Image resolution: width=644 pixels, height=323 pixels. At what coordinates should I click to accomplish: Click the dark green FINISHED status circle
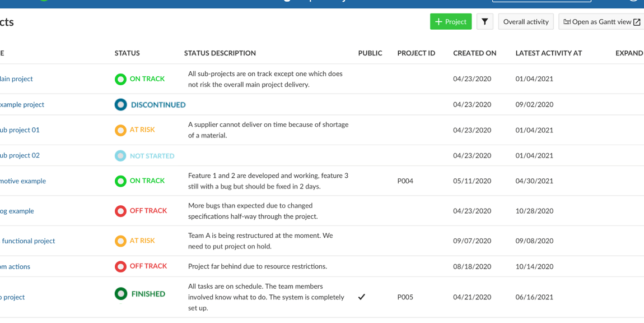click(x=120, y=294)
